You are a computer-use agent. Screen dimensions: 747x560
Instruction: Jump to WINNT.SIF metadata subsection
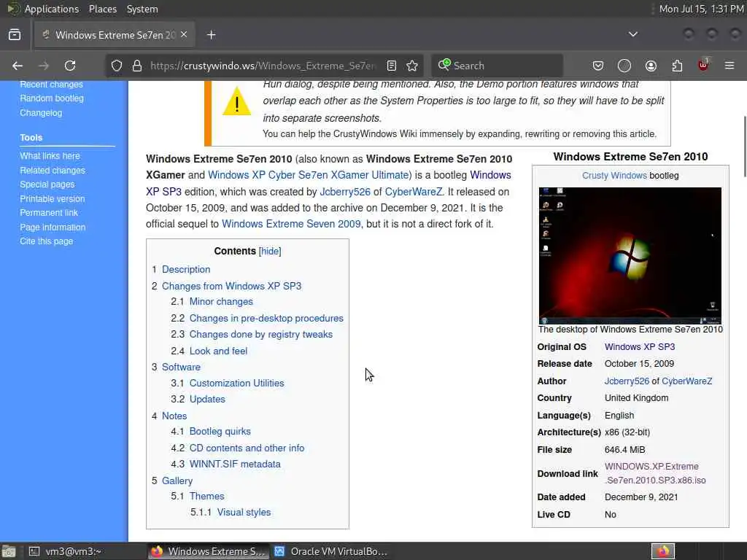(235, 464)
